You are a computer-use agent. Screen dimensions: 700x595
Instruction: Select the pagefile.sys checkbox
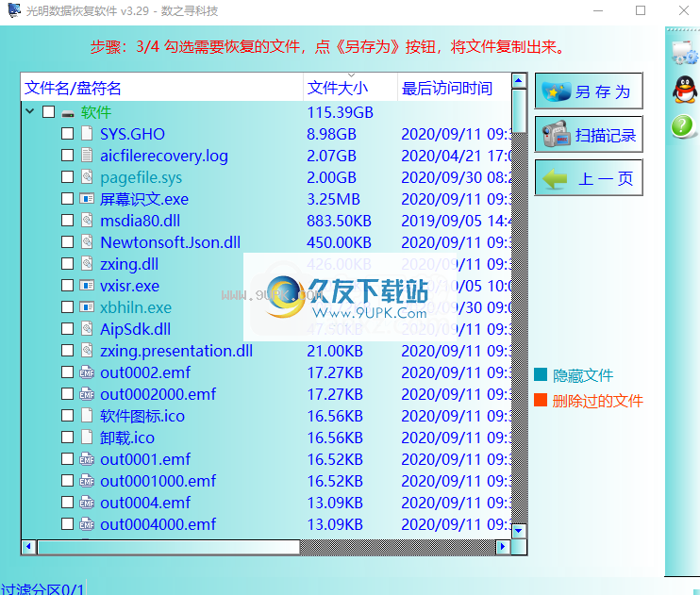click(67, 176)
